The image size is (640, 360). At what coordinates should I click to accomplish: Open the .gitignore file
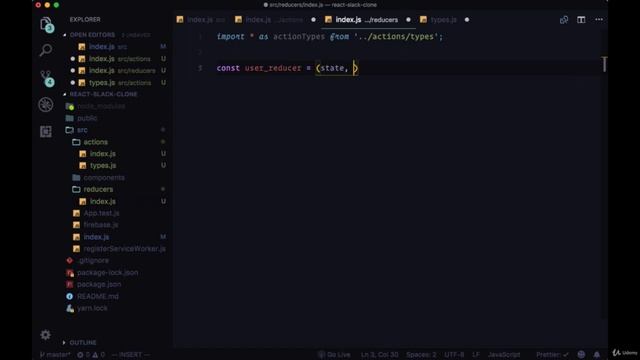click(93, 261)
